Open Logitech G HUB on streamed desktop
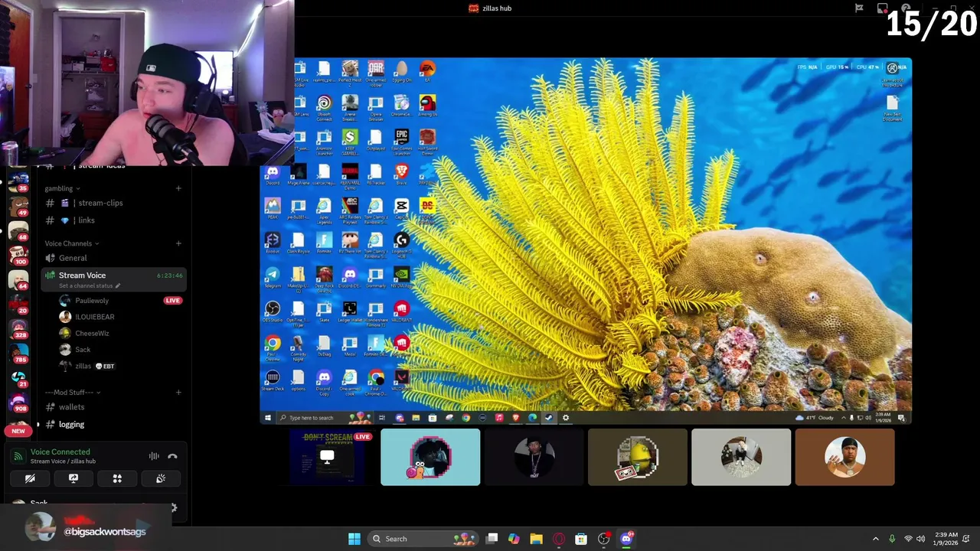Screen dimensions: 980x551 (401, 243)
